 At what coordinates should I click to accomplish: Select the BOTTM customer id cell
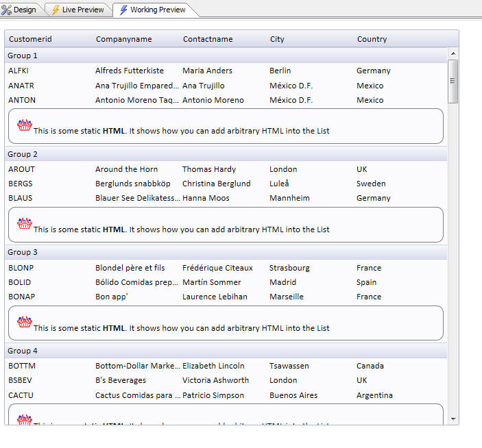click(x=22, y=366)
